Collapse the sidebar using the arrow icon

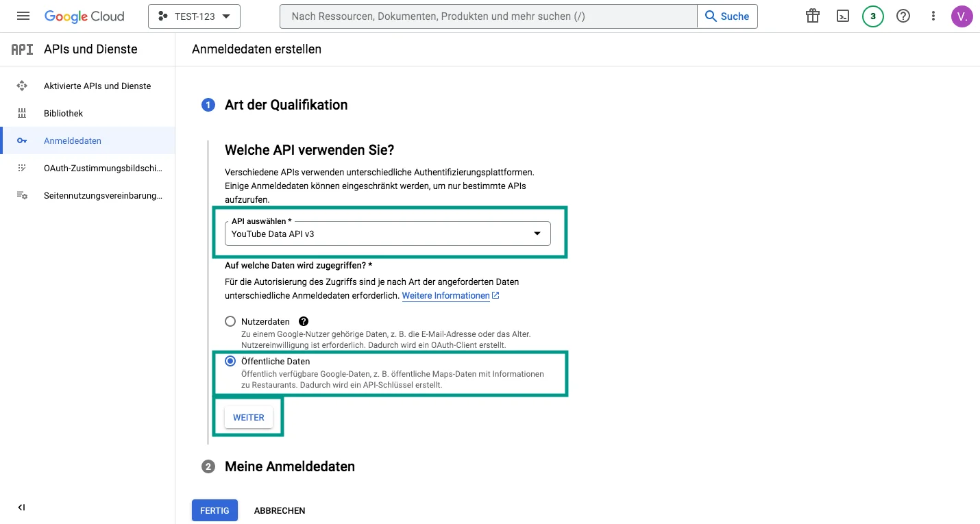[x=21, y=507]
